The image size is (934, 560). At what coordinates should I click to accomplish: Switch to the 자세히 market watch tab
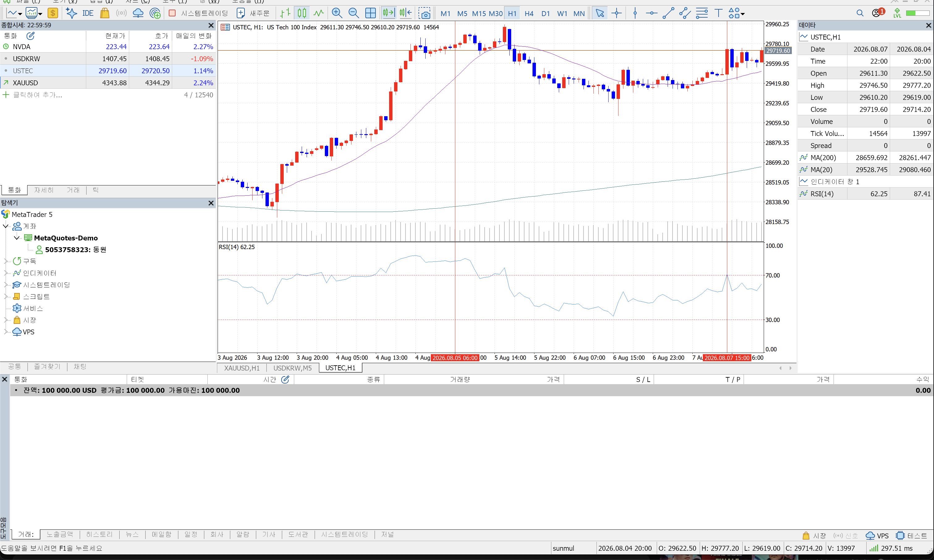(x=44, y=190)
